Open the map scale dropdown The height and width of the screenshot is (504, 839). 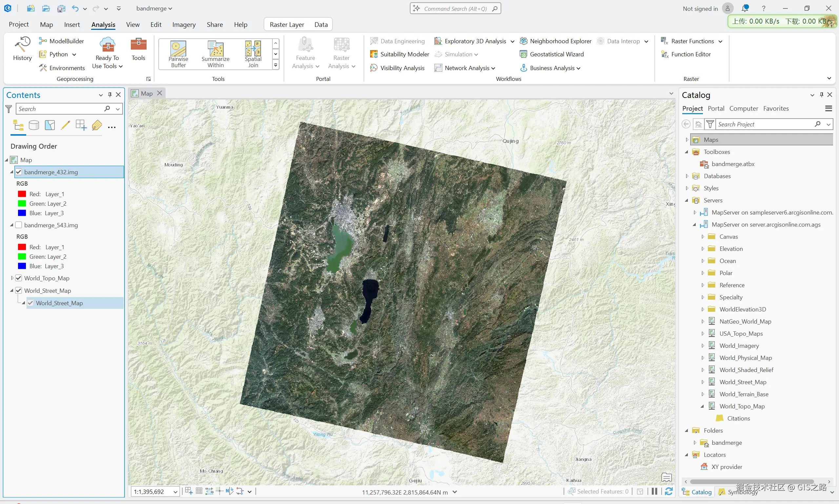click(x=175, y=492)
